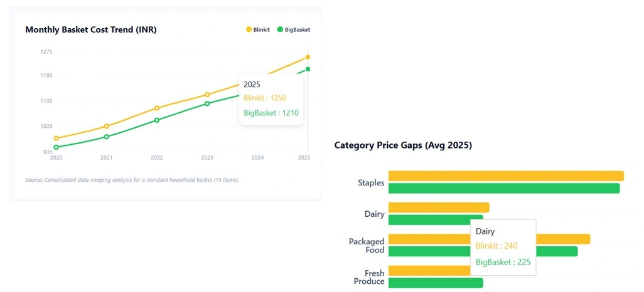Viewport: 644px width, 292px height.
Task: Select the Blinkit 2021 line marker
Action: [107, 126]
